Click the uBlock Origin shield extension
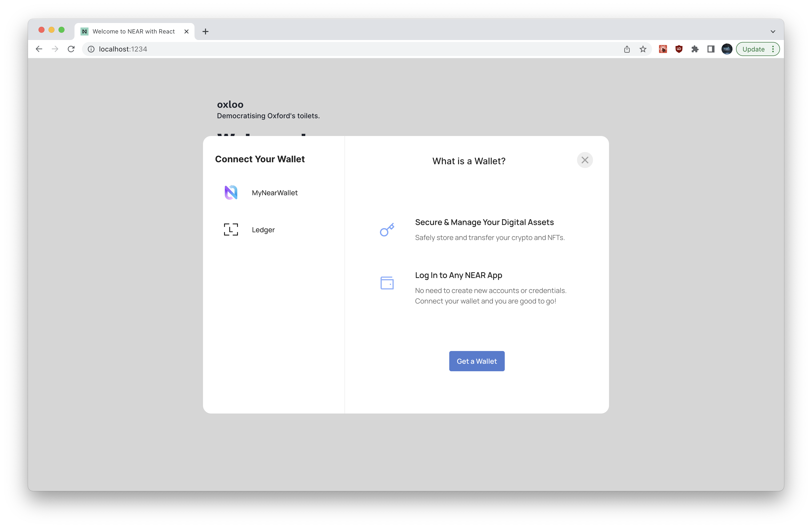 pyautogui.click(x=678, y=49)
